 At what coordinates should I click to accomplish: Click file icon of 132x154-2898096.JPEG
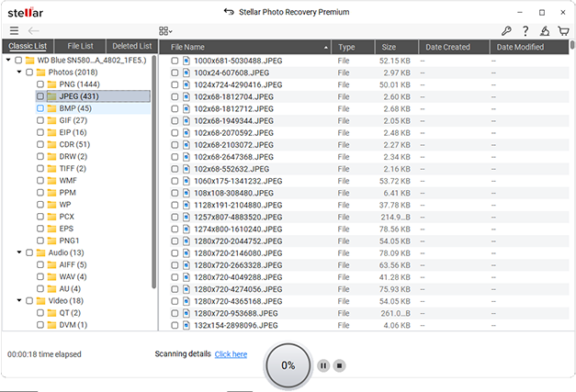(x=186, y=325)
